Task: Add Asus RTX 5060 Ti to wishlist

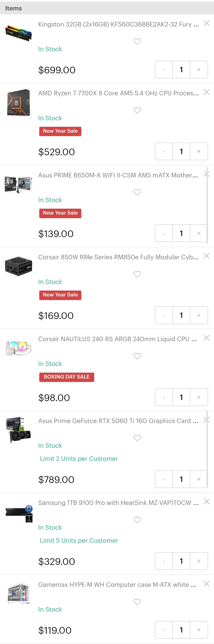Action: click(137, 438)
